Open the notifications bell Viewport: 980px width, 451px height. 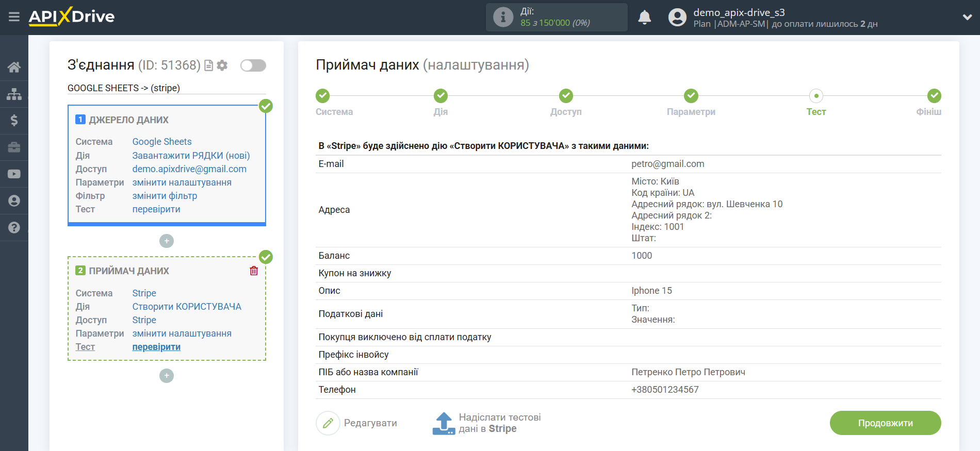point(644,18)
